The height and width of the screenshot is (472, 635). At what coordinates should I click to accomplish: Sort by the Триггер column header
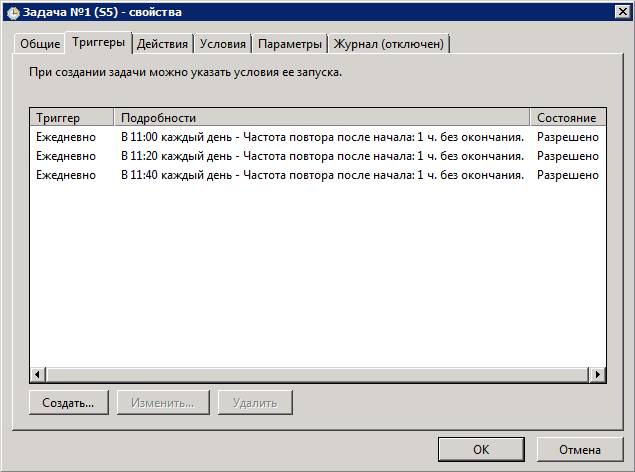tap(71, 118)
